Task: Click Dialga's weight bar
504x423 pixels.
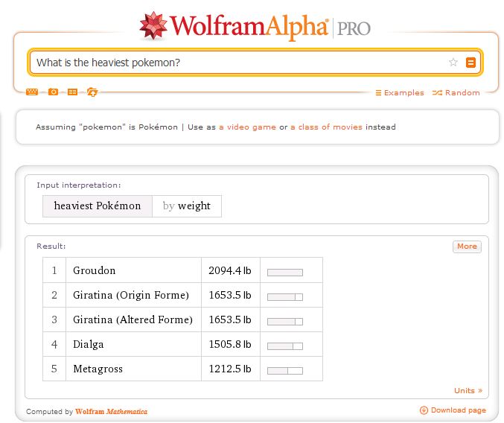Action: pos(285,346)
